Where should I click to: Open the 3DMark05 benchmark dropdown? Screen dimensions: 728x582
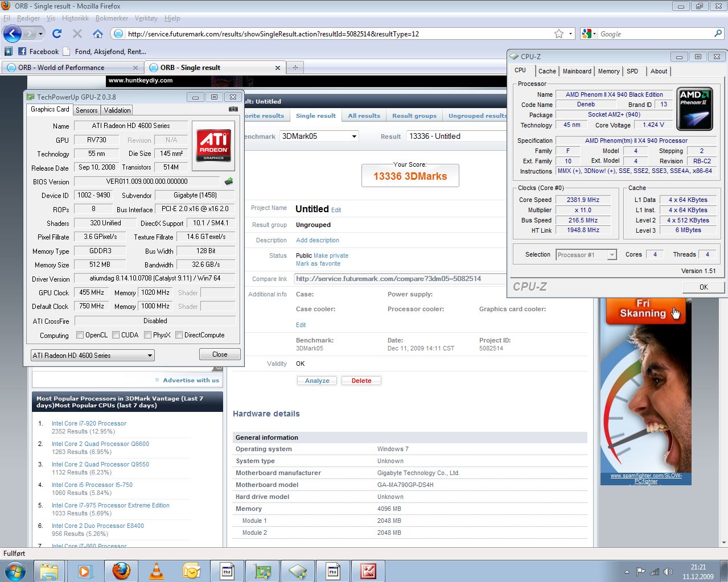click(319, 136)
